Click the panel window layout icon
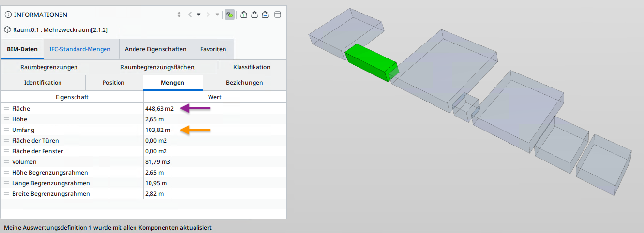 [x=278, y=15]
